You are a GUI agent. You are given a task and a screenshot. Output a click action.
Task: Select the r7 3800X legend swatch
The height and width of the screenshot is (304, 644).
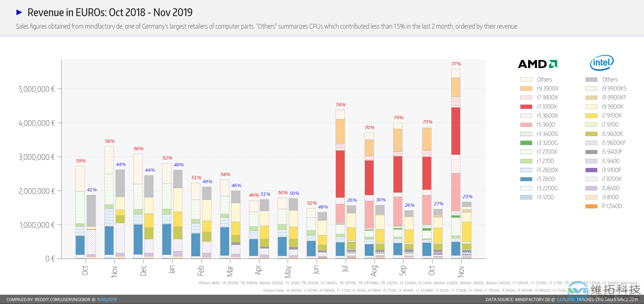coord(526,97)
